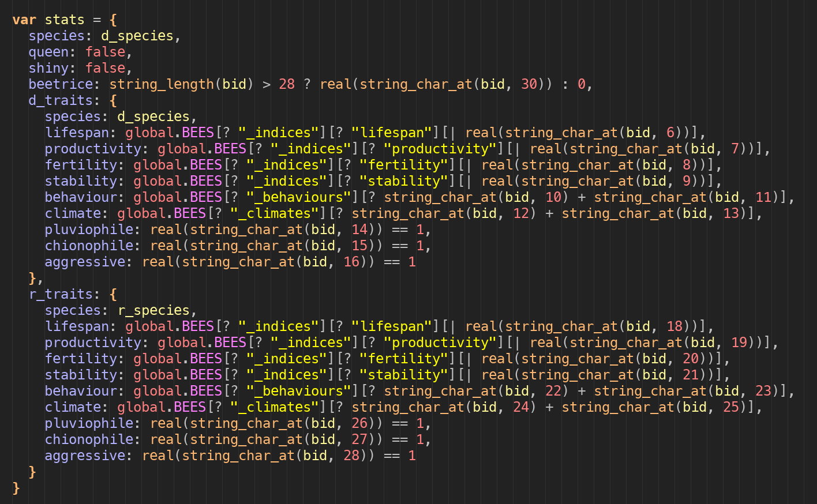Click number 28 in aggressive line
Screen dimensions: 817x504
[351, 456]
